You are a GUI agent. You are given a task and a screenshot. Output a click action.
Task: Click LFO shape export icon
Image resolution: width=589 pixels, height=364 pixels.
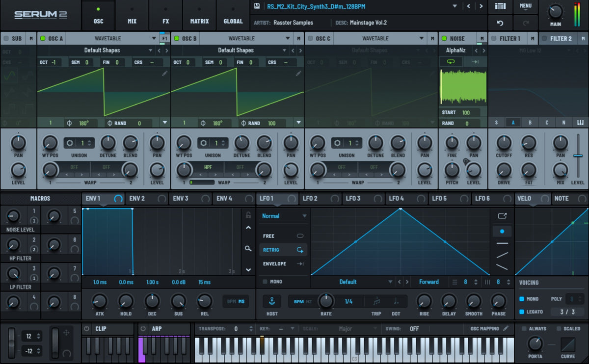click(x=502, y=215)
